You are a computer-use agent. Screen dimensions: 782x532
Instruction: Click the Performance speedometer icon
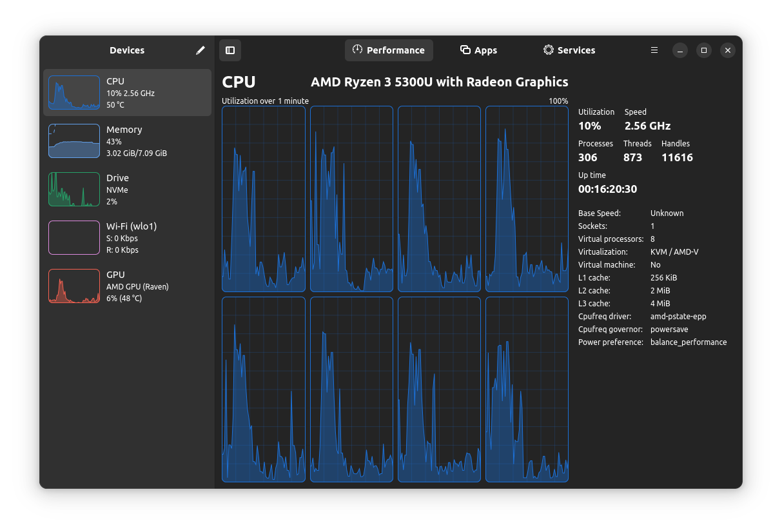click(357, 50)
